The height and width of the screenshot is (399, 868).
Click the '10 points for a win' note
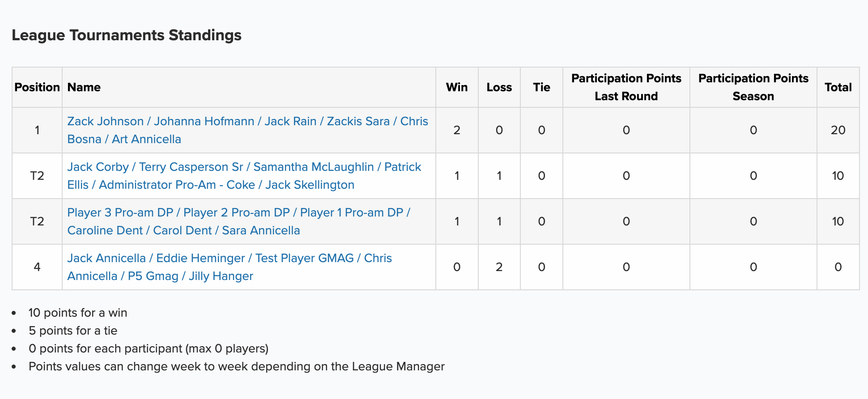(78, 313)
